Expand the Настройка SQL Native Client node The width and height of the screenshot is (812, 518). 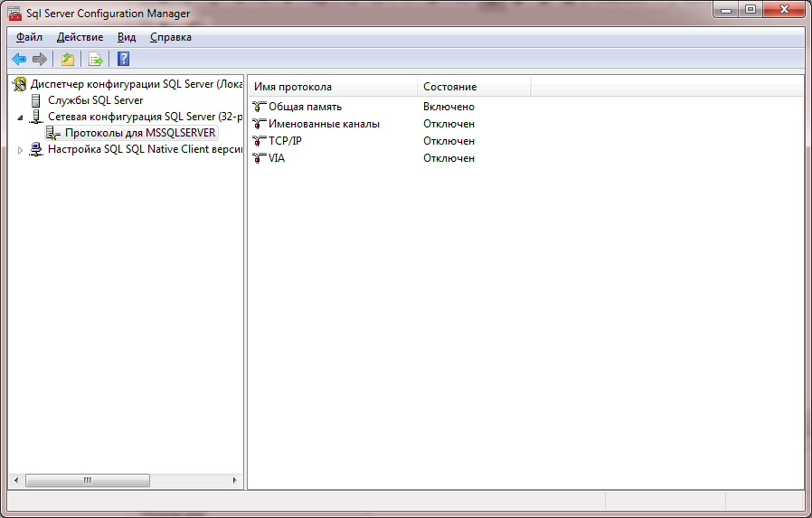pyautogui.click(x=20, y=150)
